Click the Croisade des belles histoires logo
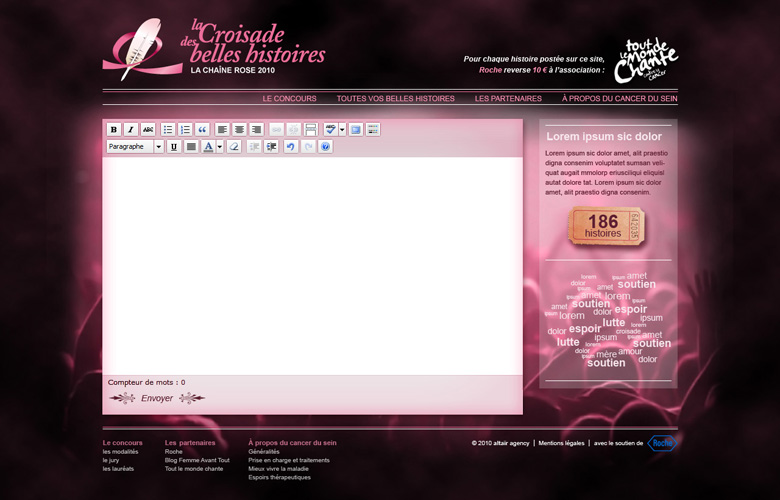Viewport: 780px width, 500px height. [x=214, y=49]
